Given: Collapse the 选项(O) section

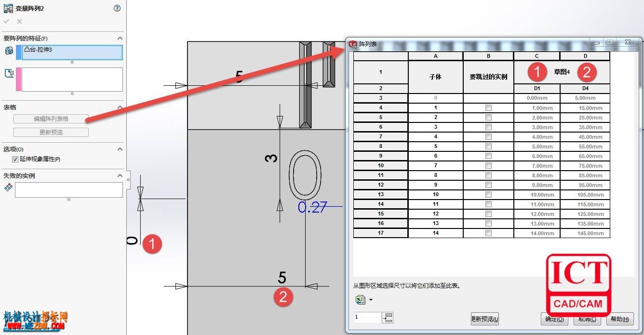Looking at the screenshot, I should tap(120, 149).
